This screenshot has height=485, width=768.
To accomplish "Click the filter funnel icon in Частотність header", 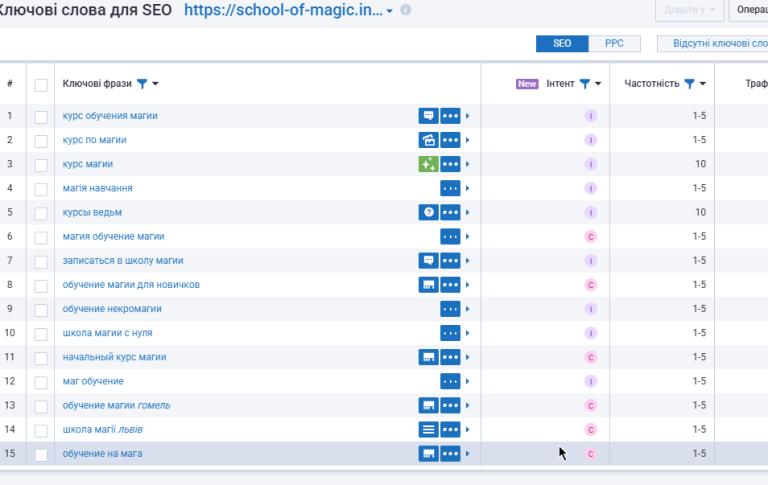I will click(x=689, y=84).
